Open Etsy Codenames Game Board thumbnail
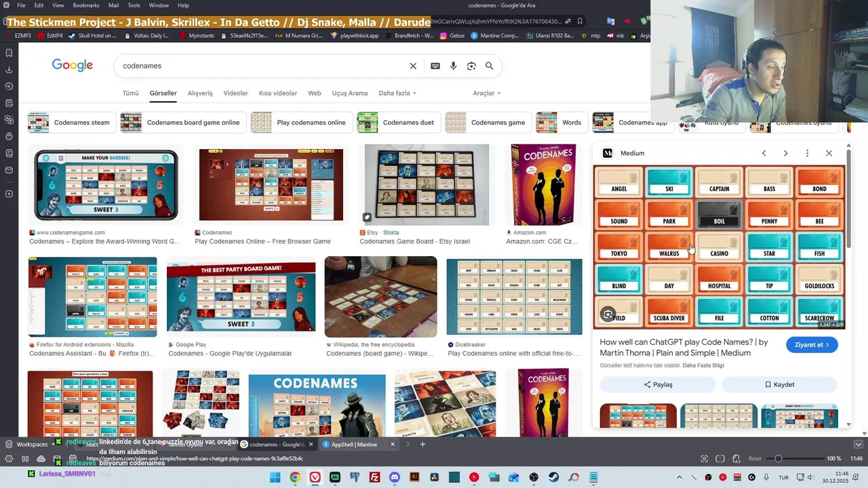 click(427, 184)
